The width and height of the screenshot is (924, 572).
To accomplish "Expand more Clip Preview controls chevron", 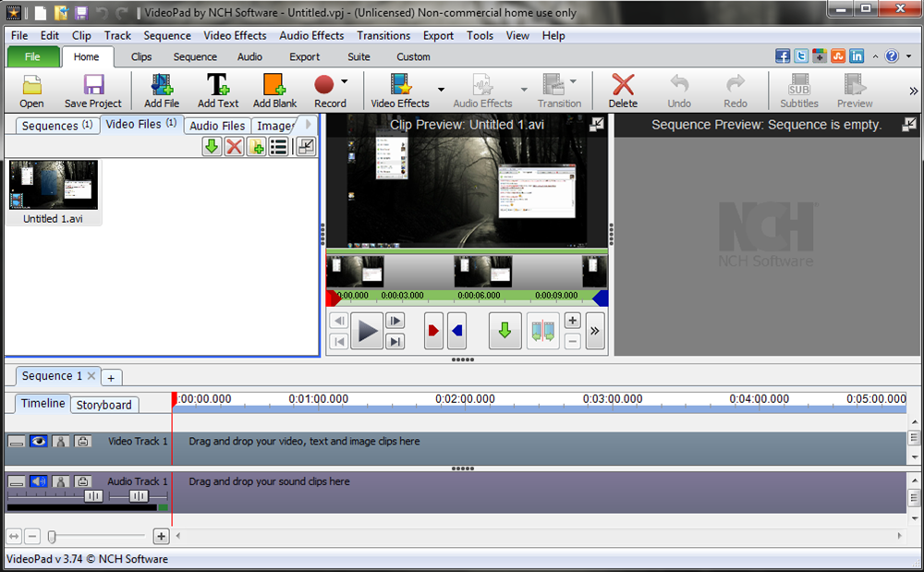I will click(x=595, y=331).
